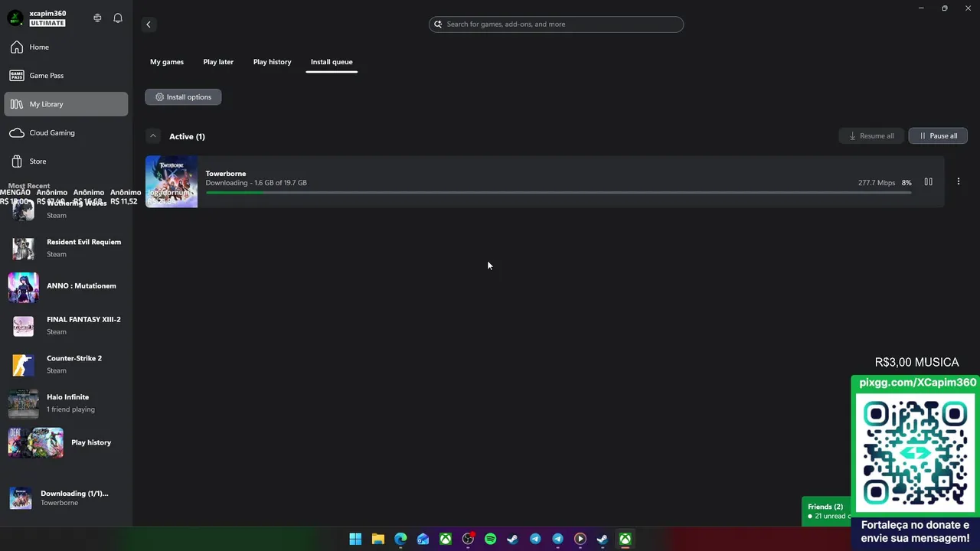Screen dimensions: 980x551
Task: Open the Store page
Action: (66, 161)
